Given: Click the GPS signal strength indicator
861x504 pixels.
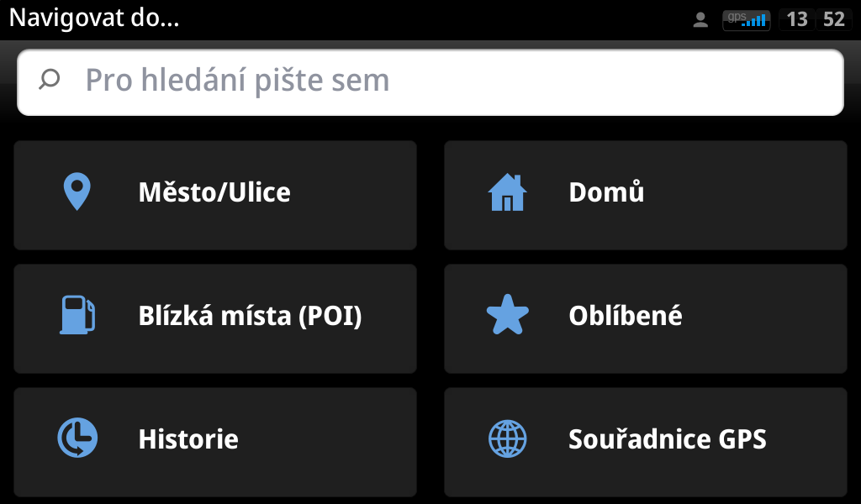Looking at the screenshot, I should 753,22.
